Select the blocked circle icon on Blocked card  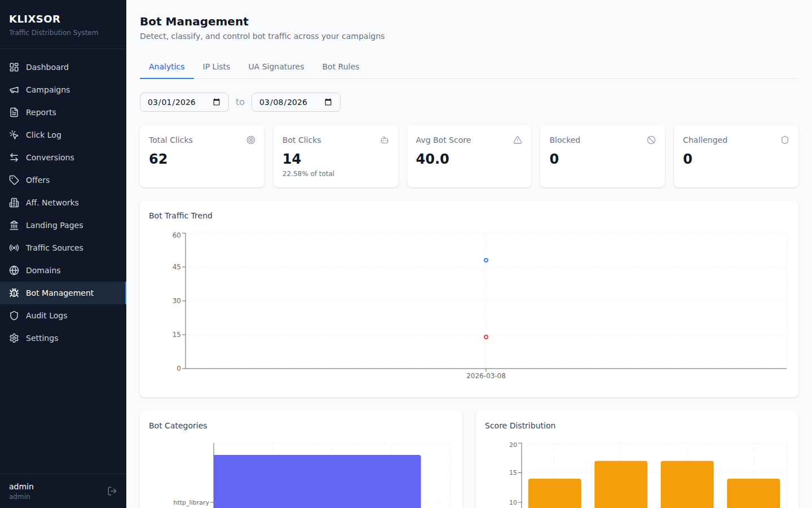pos(651,139)
